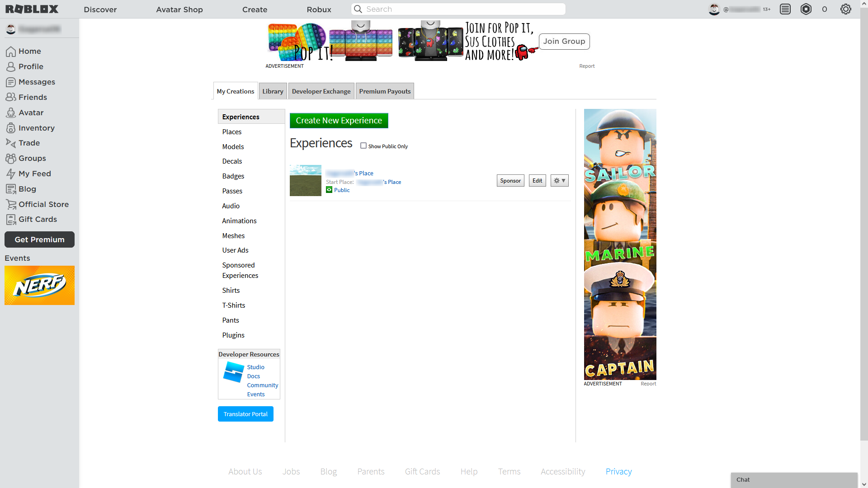Select Badges from left sidebar menu

[232, 176]
